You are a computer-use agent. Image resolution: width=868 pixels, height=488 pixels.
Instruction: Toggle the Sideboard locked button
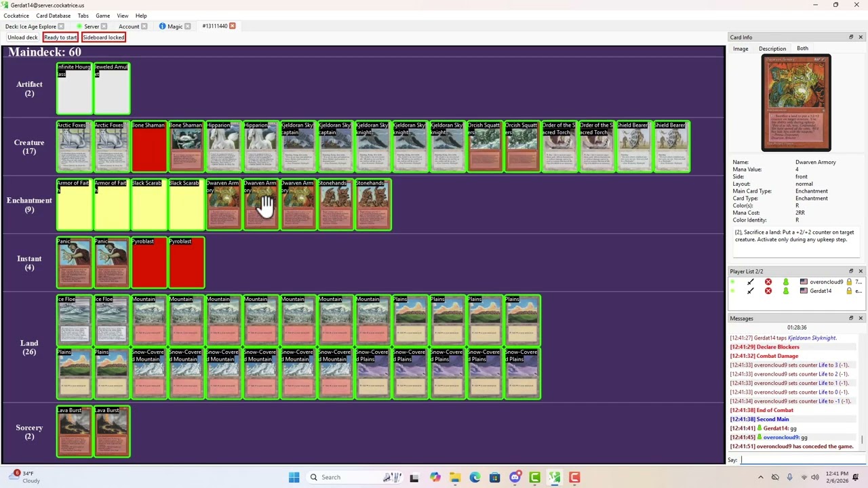click(x=104, y=37)
